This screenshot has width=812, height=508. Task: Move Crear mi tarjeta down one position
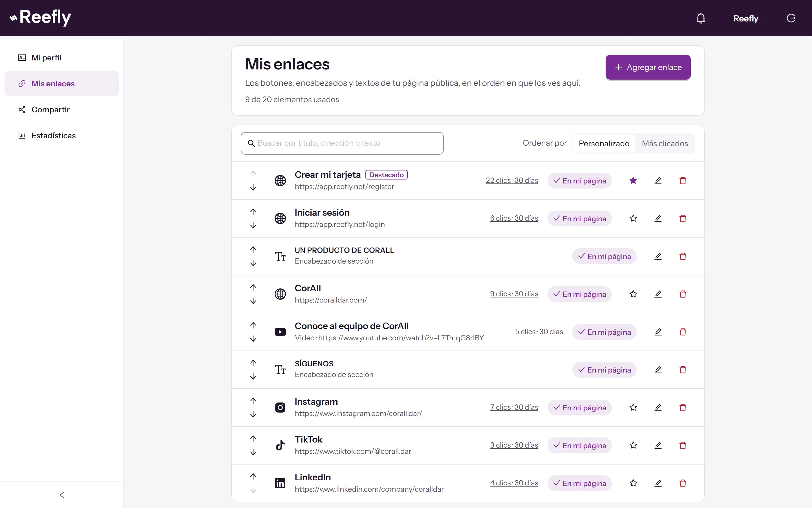tap(253, 187)
